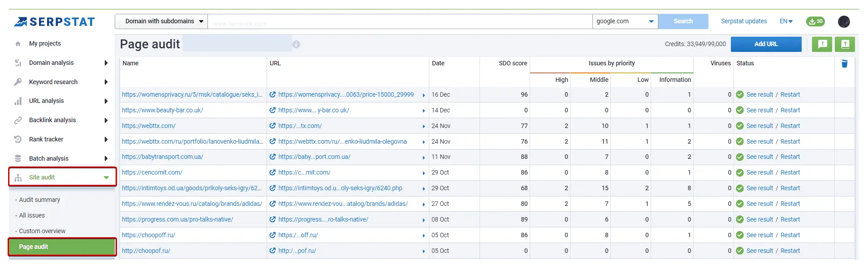Open http://choopof.ru/ name link
The width and height of the screenshot is (868, 269).
[146, 251]
